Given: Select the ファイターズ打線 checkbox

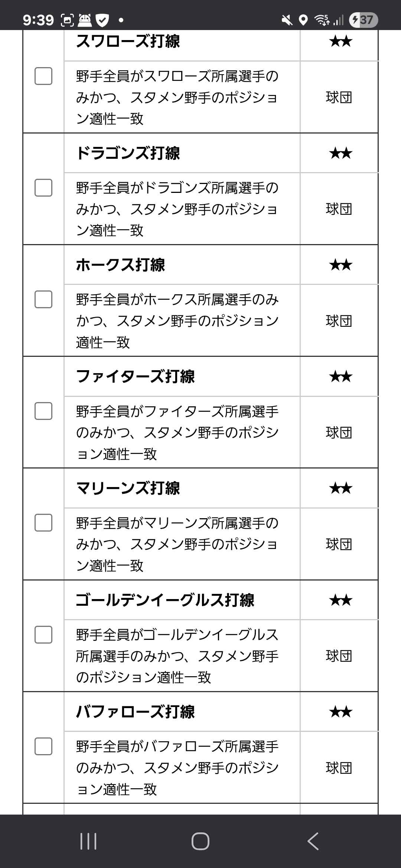Looking at the screenshot, I should (x=43, y=411).
